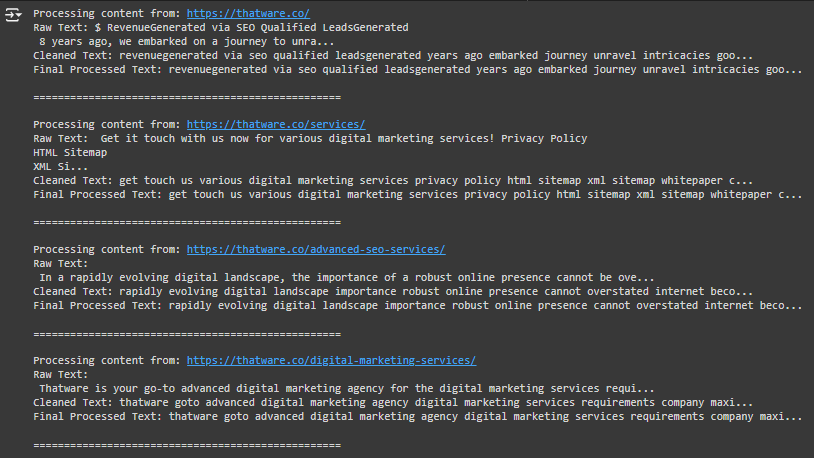The height and width of the screenshot is (458, 814).
Task: Click 'Thatware is your go-to advanced' line
Action: coord(347,389)
